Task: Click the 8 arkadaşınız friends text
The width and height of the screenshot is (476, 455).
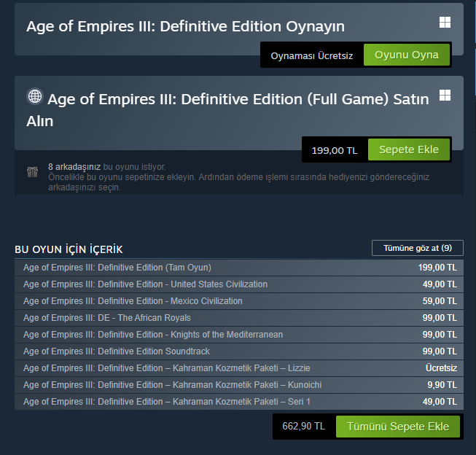Action: point(74,167)
